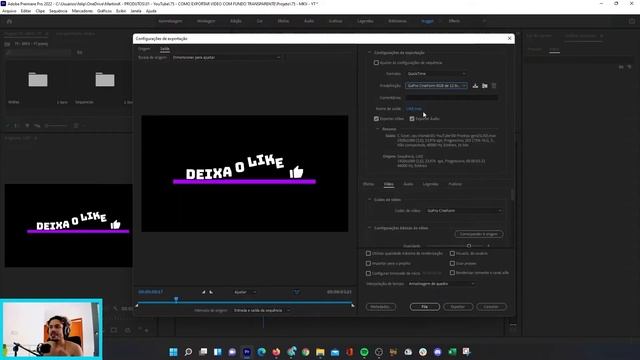Open the Windows Start menu

tap(173, 352)
